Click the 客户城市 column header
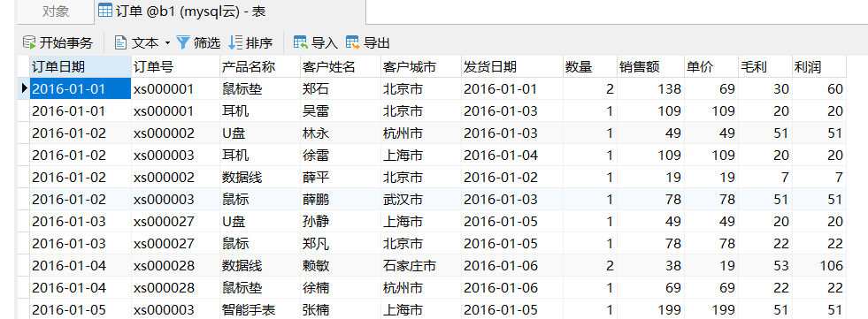The width and height of the screenshot is (868, 319). coord(421,67)
